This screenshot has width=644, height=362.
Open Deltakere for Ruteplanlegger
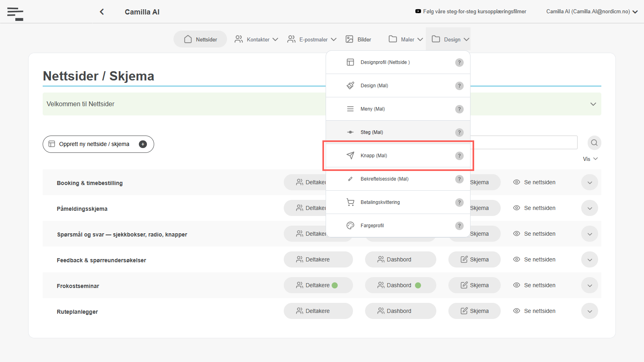point(318,311)
